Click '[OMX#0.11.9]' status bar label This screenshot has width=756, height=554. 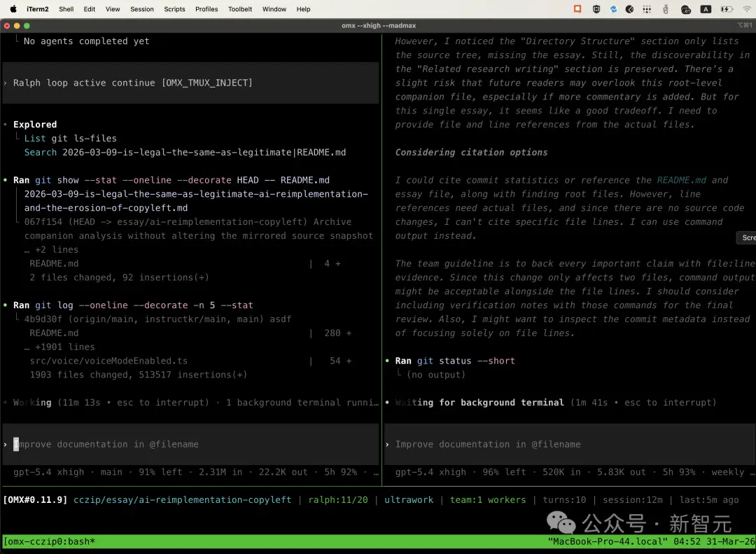(35, 499)
